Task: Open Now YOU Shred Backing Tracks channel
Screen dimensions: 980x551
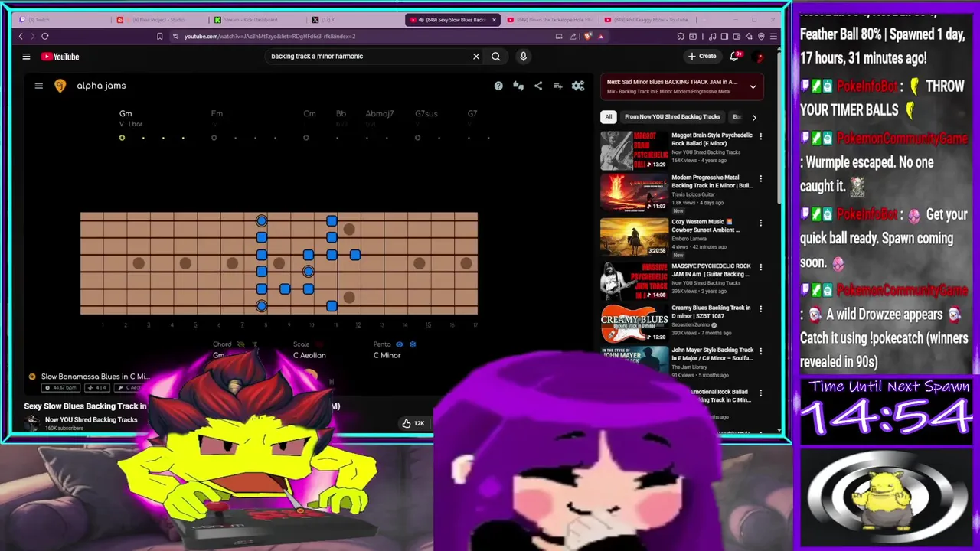Action: 91,419
